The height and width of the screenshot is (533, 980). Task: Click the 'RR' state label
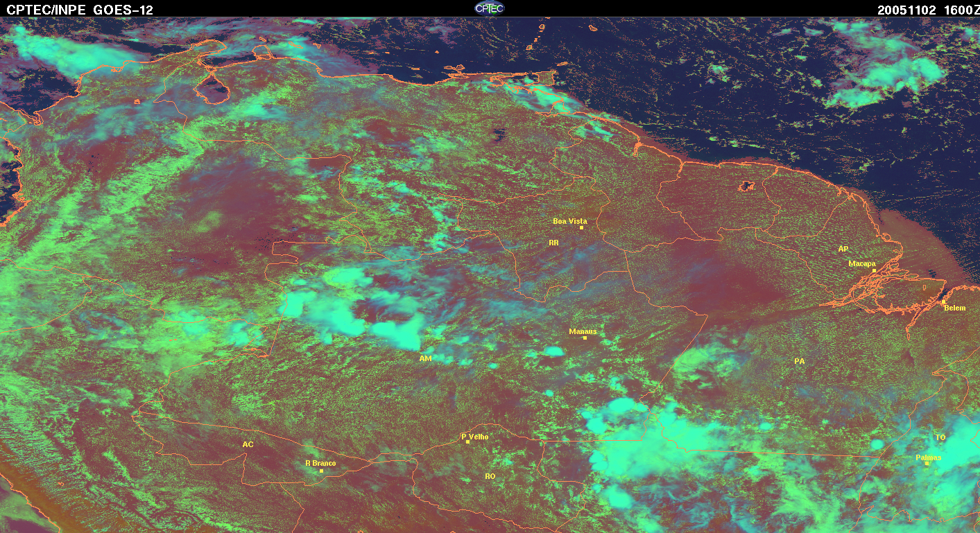pos(553,243)
